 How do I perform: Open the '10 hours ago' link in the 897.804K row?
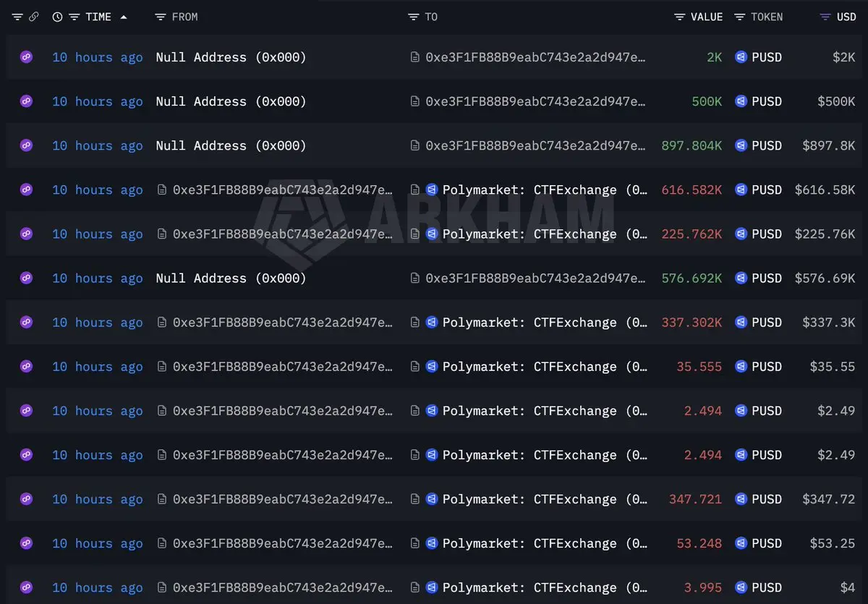pos(98,145)
